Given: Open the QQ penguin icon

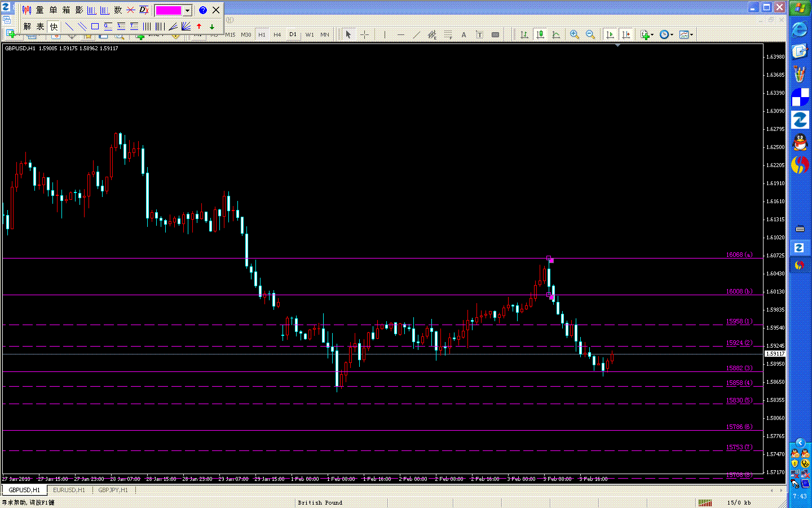Looking at the screenshot, I should coord(800,142).
